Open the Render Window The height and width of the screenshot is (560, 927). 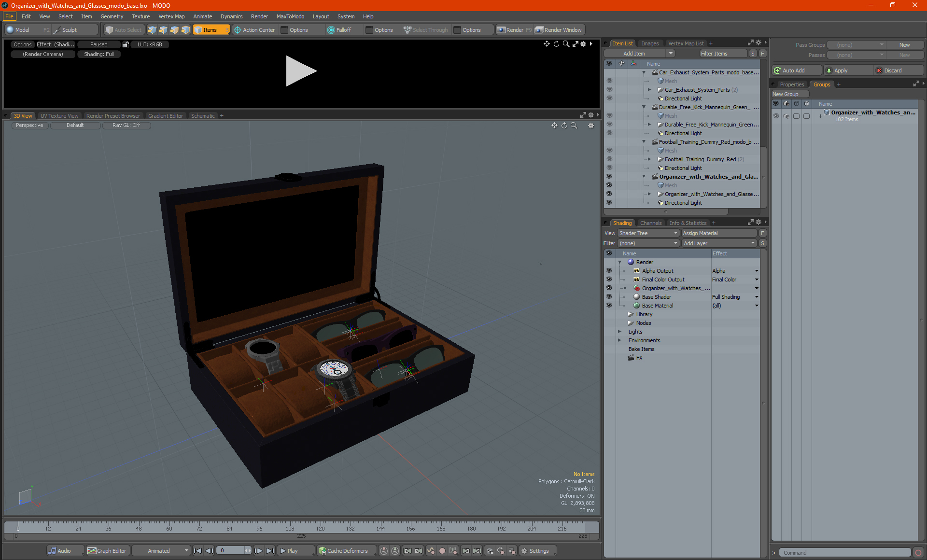(x=559, y=30)
